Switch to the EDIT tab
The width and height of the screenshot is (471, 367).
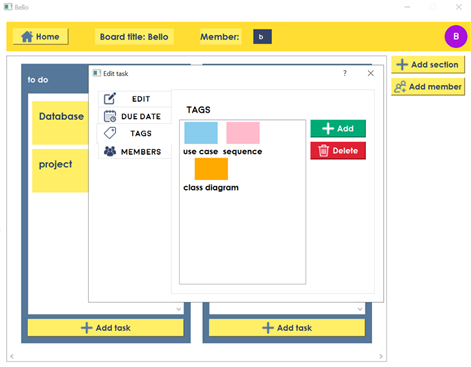point(135,99)
